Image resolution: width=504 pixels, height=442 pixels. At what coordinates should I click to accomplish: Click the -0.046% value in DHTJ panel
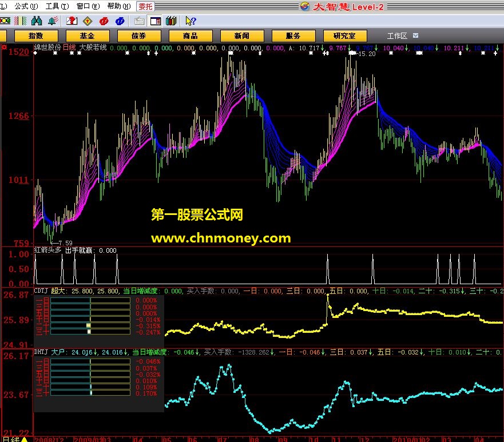point(148,362)
